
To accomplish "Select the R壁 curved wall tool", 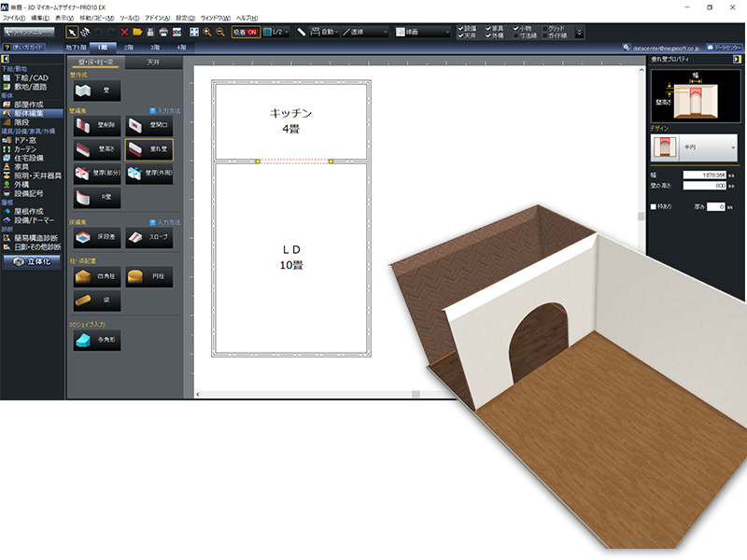I will point(97,197).
